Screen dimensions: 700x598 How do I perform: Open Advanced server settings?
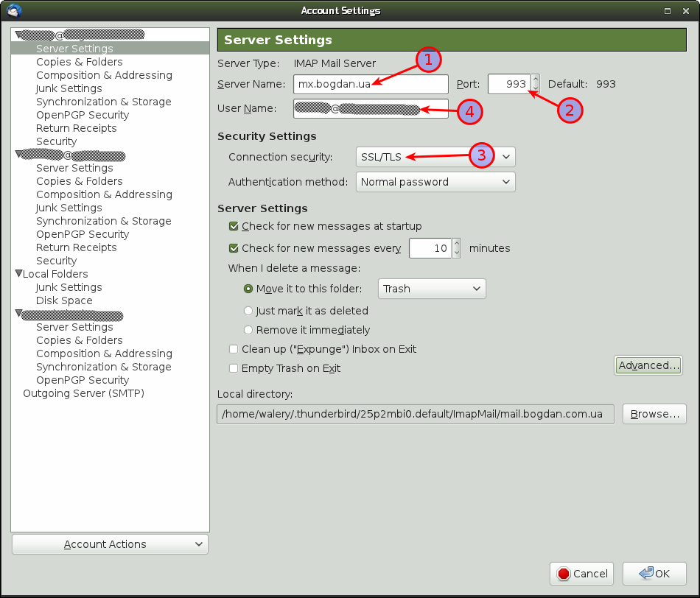648,365
